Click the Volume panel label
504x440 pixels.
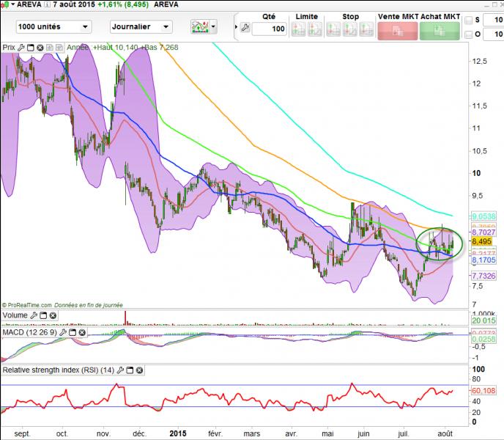pyautogui.click(x=15, y=315)
